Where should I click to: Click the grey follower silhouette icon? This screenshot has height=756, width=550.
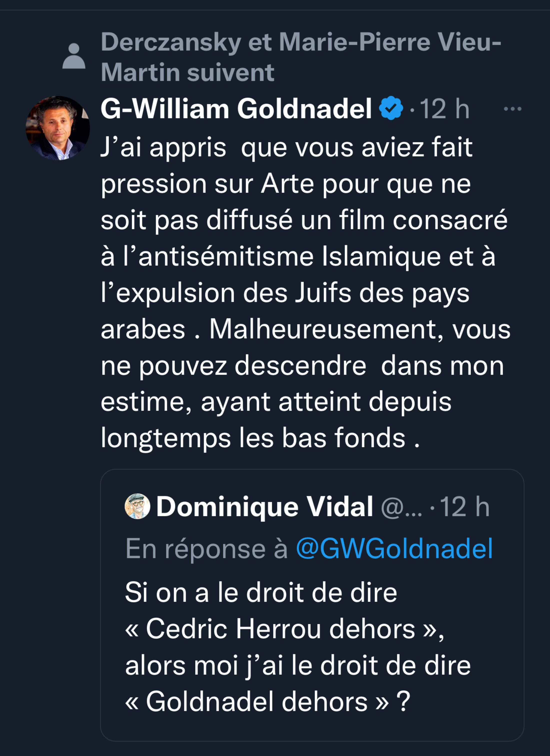74,56
